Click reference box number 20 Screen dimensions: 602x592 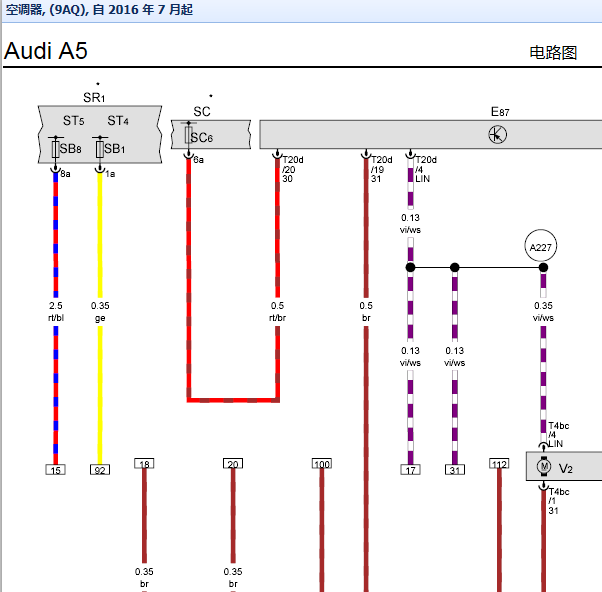233,463
